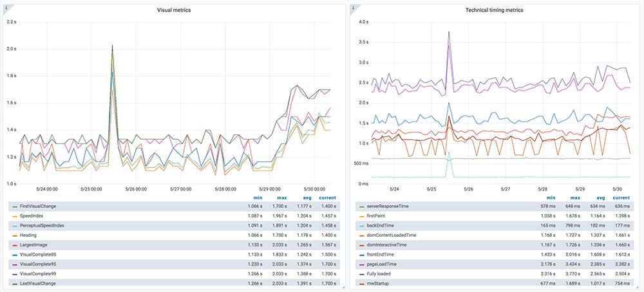Screen dimensions: 644x292
Task: Change the mwStartup color swatch
Action: tap(361, 284)
